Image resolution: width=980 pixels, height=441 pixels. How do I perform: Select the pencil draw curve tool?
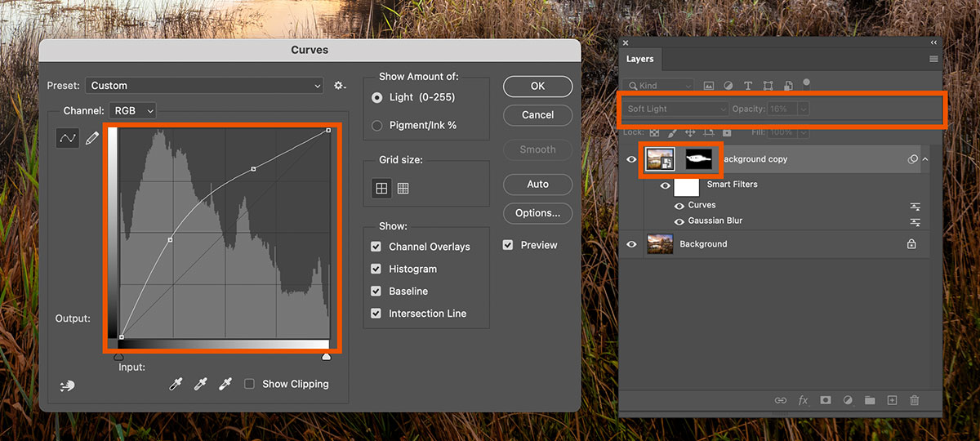pyautogui.click(x=92, y=138)
